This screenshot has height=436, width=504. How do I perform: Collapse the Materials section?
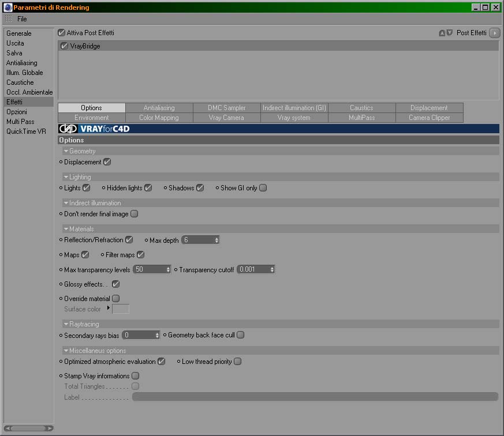click(x=66, y=229)
